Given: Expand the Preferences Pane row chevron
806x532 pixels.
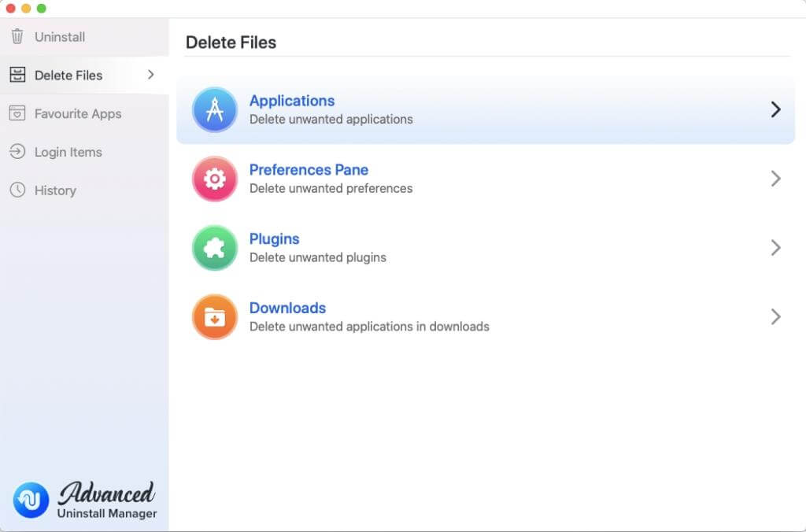Looking at the screenshot, I should [x=775, y=179].
